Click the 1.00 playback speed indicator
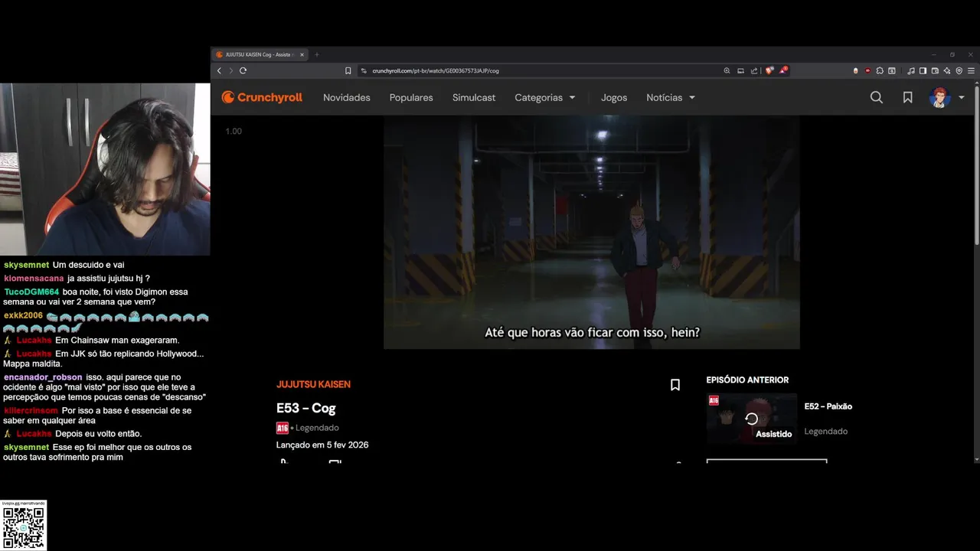Image resolution: width=980 pixels, height=551 pixels. pos(234,132)
